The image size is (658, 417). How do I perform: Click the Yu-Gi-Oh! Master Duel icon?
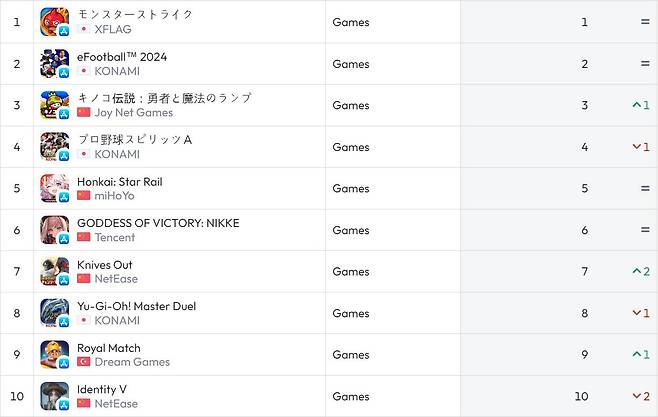point(54,313)
